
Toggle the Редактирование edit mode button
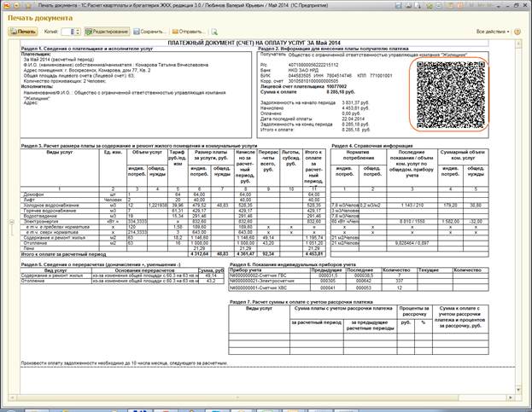(107, 32)
